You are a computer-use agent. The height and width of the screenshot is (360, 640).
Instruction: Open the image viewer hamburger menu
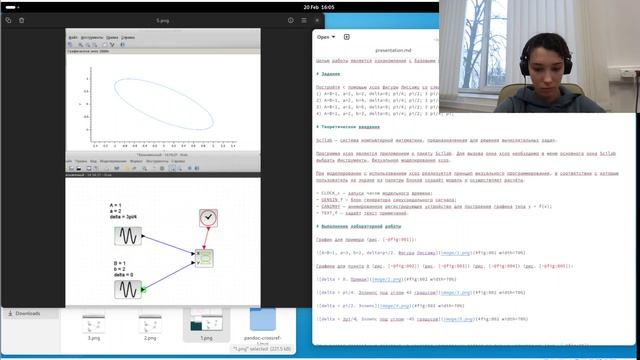click(304, 20)
